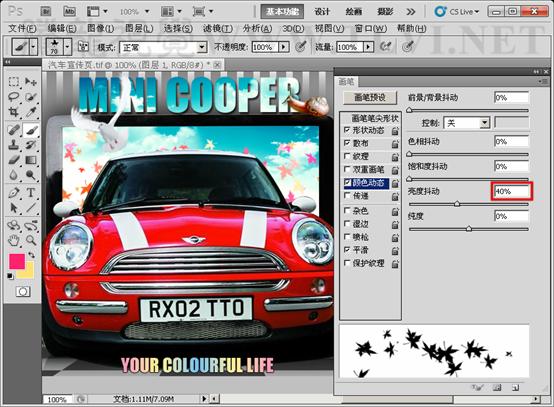Toggle Color Dynamics checkbox
This screenshot has height=407, width=554.
pos(347,182)
